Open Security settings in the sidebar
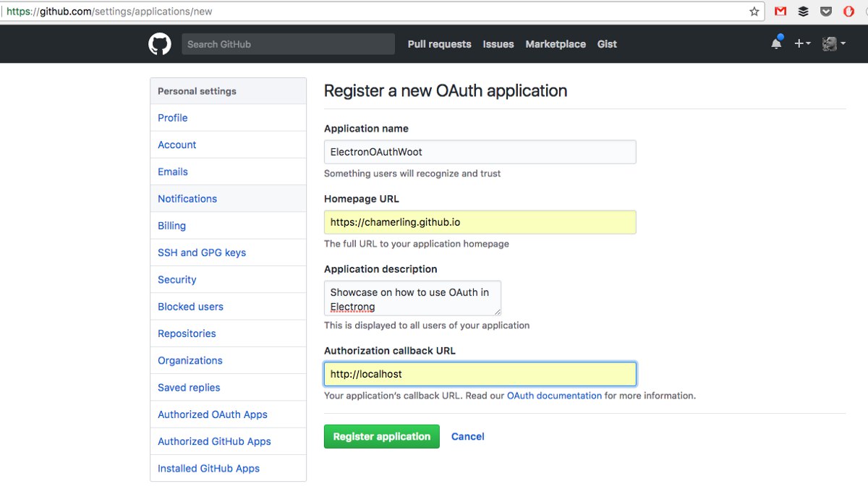Screen dimensions: 868x489 tap(228, 280)
